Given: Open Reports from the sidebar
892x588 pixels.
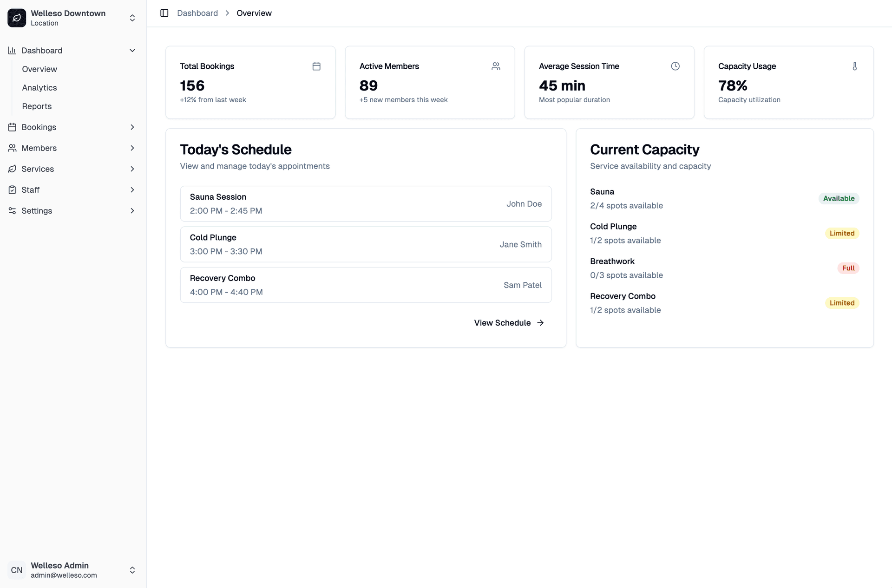Looking at the screenshot, I should (x=37, y=106).
